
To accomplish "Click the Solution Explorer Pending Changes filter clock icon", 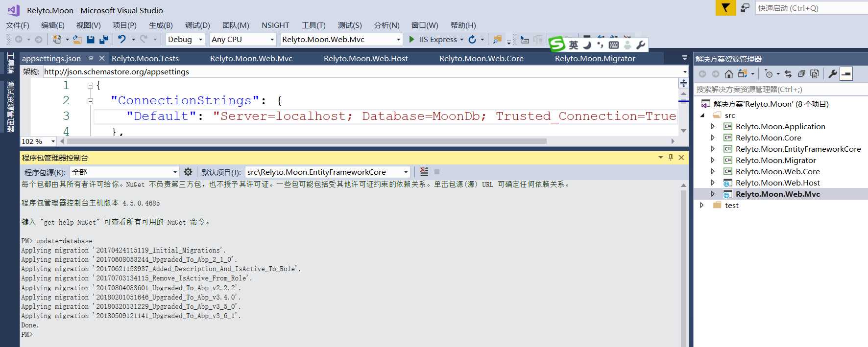I will coord(769,74).
